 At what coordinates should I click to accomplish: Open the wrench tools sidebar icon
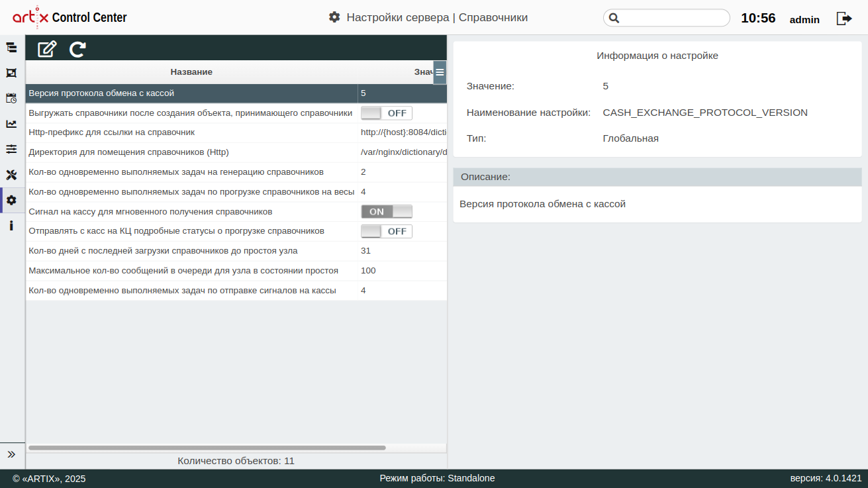tap(11, 175)
